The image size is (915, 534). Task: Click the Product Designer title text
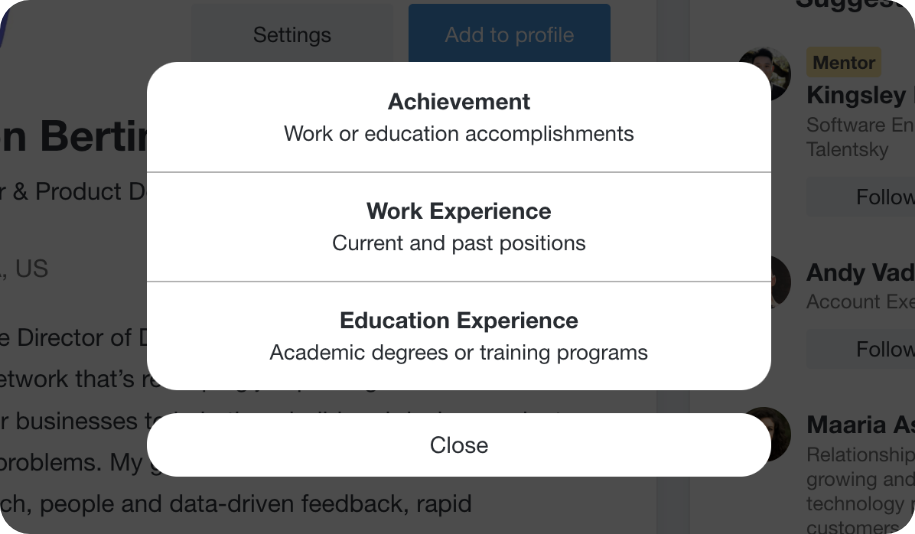(74, 191)
